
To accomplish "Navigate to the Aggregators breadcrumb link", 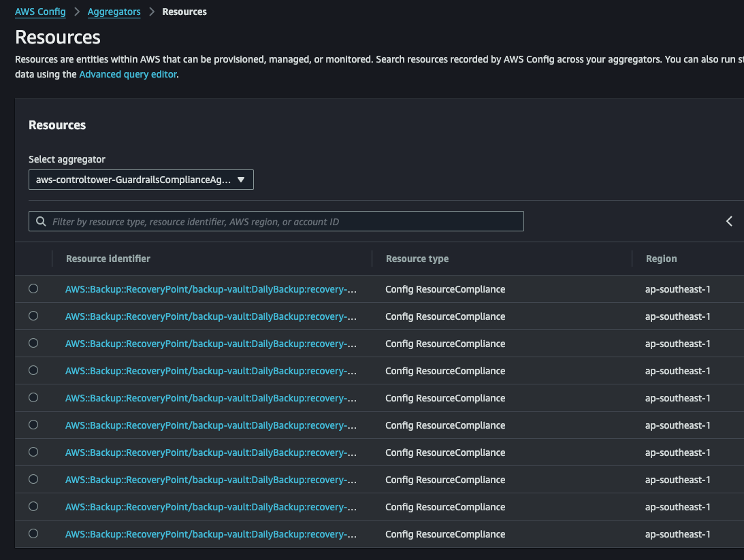I will [x=114, y=12].
